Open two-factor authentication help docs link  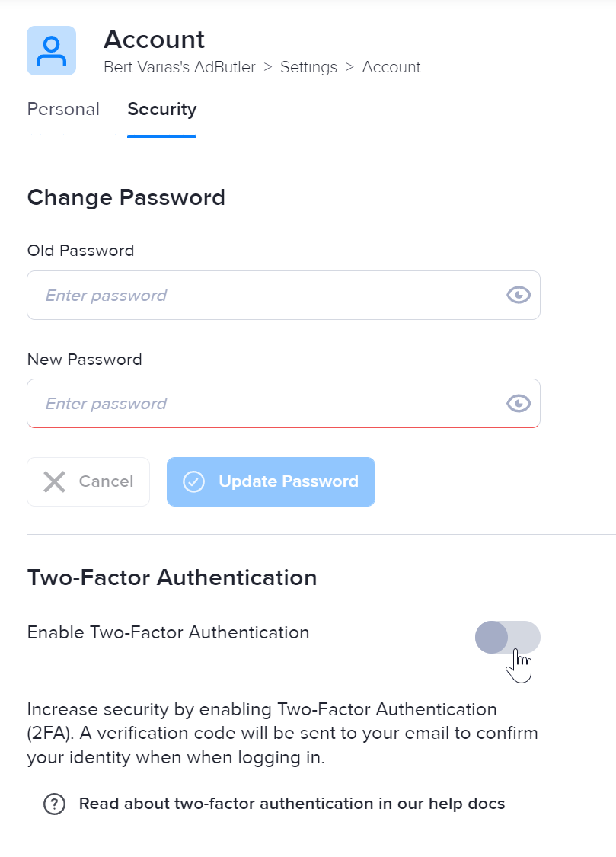(292, 804)
